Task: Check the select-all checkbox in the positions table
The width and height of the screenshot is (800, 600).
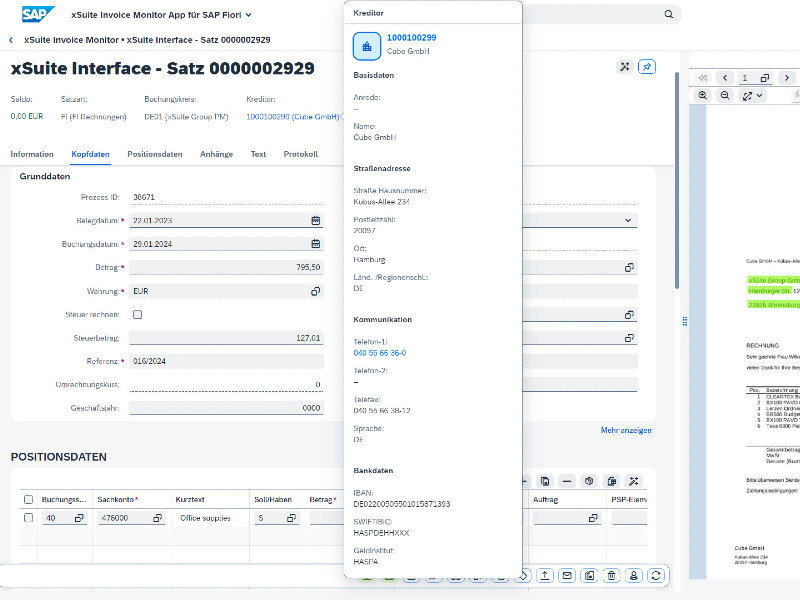Action: point(28,499)
